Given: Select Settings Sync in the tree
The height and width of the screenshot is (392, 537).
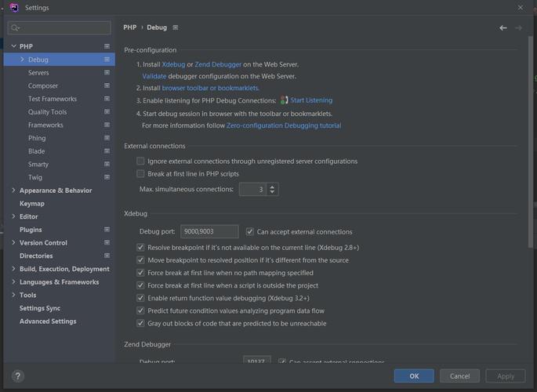Looking at the screenshot, I should (40, 308).
